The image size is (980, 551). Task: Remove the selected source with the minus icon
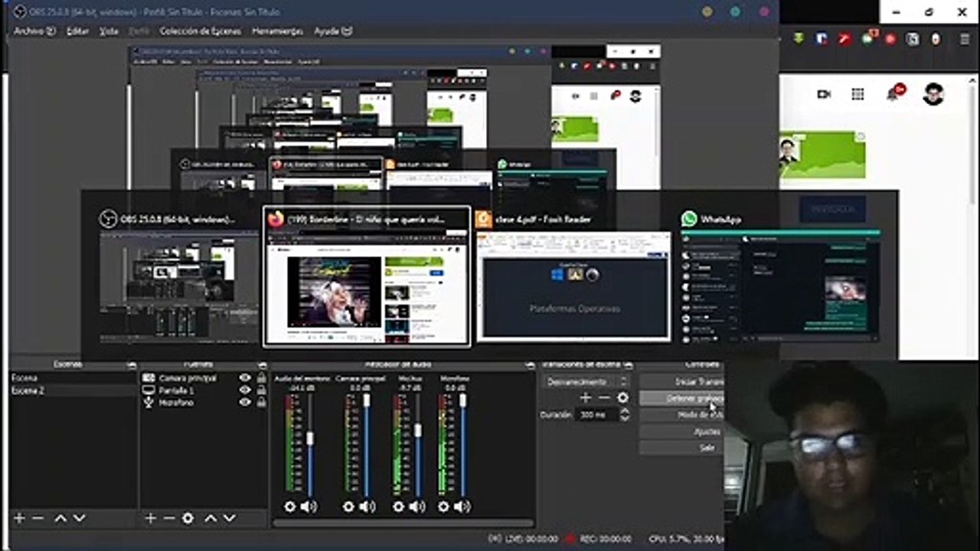[168, 518]
